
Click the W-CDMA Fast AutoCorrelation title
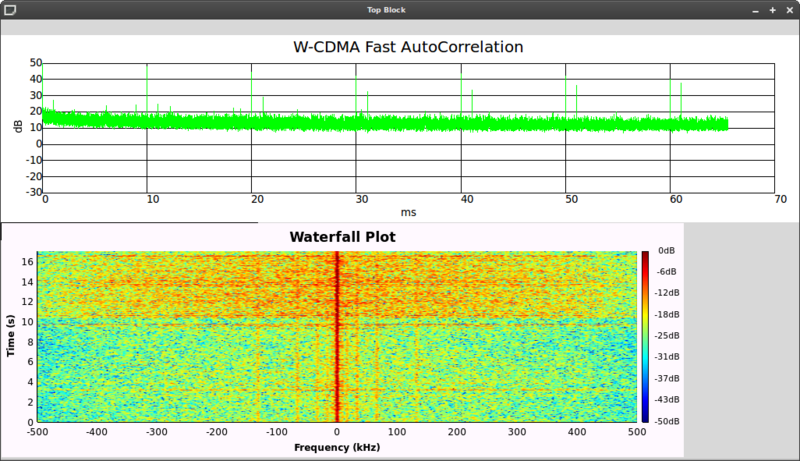coord(410,47)
